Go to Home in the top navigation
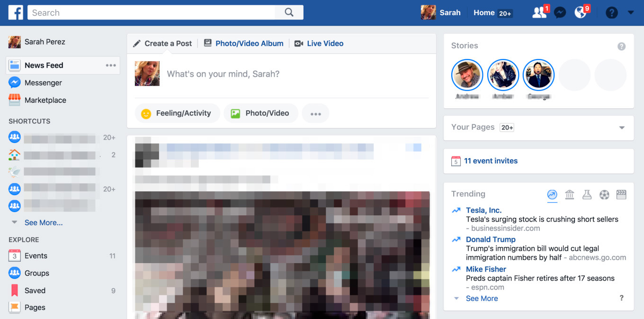644x319 pixels. pyautogui.click(x=483, y=12)
